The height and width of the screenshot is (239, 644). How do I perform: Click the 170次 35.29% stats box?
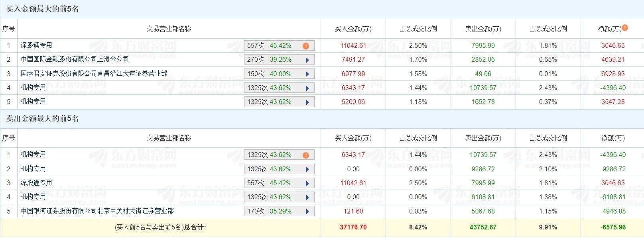coord(274,211)
